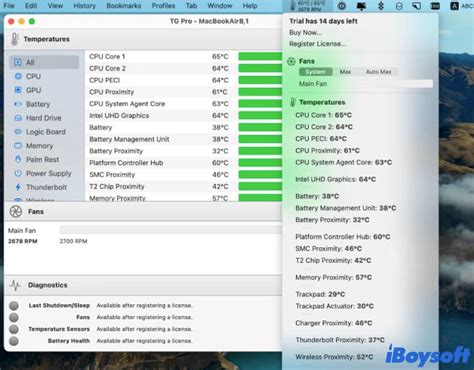Click the thermometer icon in dropdown Temperatures header
The width and height of the screenshot is (474, 370).
pos(293,102)
